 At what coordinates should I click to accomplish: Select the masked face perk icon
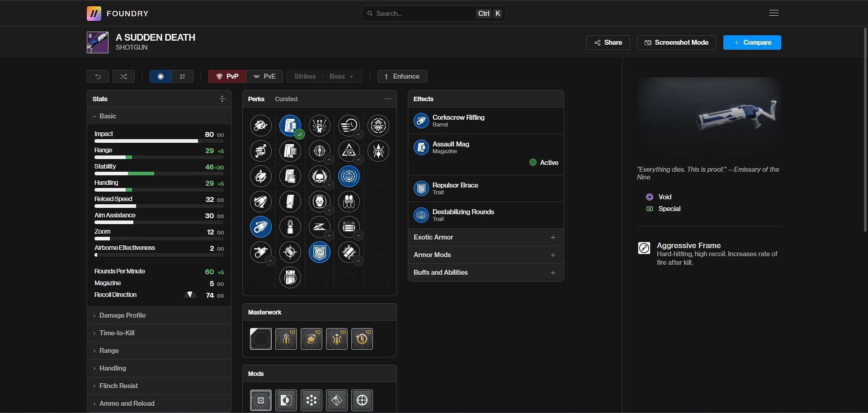pyautogui.click(x=320, y=202)
